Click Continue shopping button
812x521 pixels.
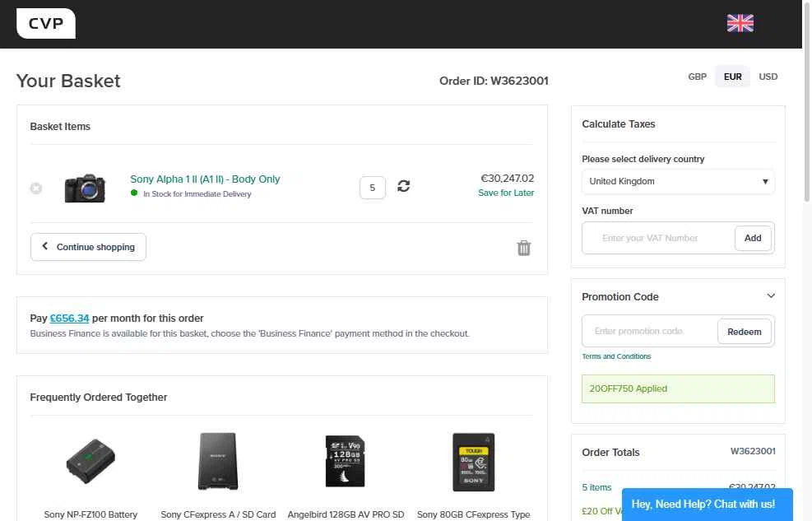[89, 247]
